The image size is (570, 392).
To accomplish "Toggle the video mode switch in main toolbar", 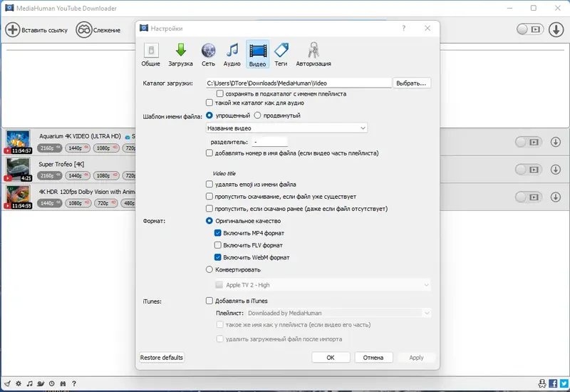I will [x=530, y=29].
